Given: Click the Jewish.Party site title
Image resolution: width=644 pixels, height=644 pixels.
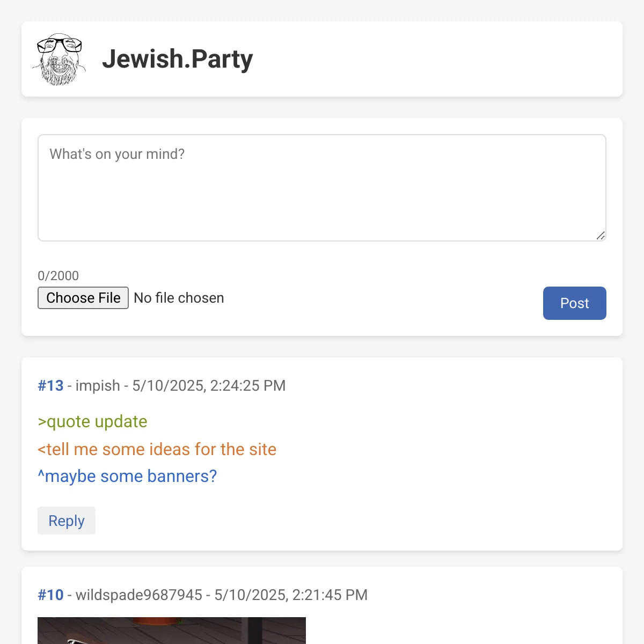Looking at the screenshot, I should pyautogui.click(x=177, y=59).
